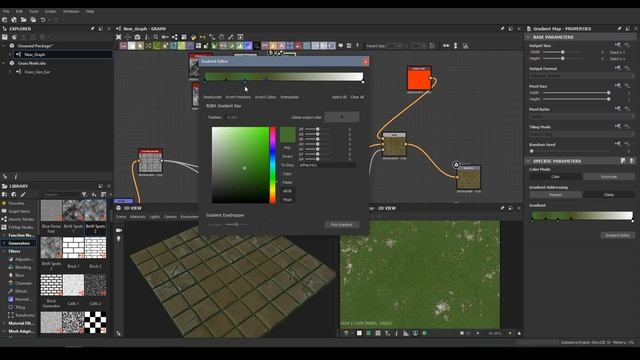Select Color mode toggle in Properties
640x360 pixels.
coord(556,177)
